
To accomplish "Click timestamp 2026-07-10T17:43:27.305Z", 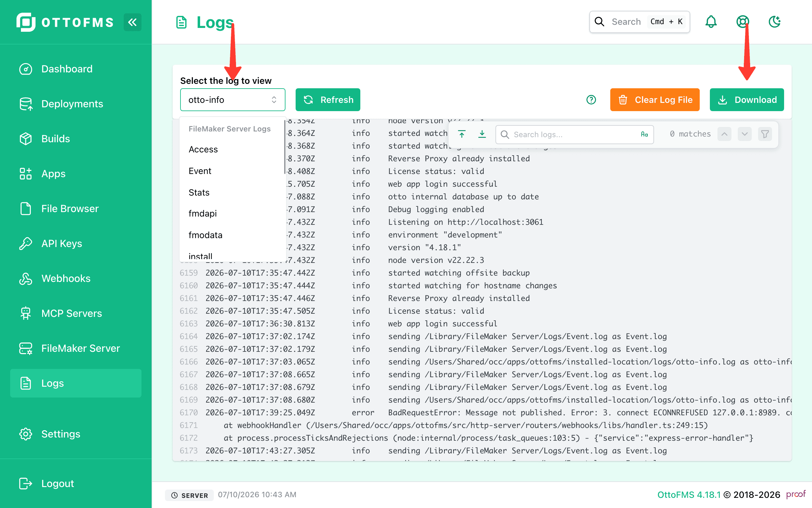I will pyautogui.click(x=260, y=451).
